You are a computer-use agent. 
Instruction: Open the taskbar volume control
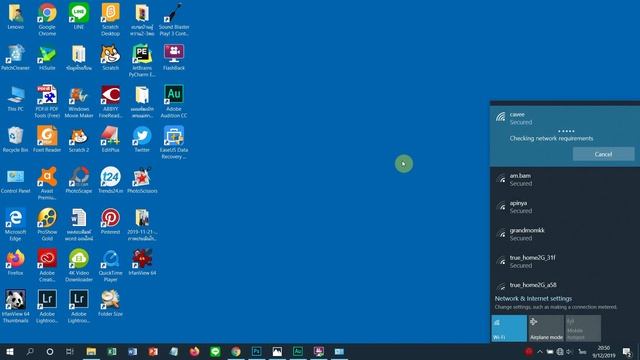(x=569, y=351)
